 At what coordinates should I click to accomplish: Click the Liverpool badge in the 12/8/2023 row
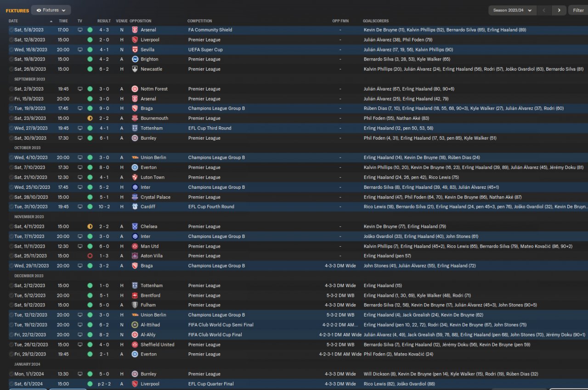tap(135, 40)
